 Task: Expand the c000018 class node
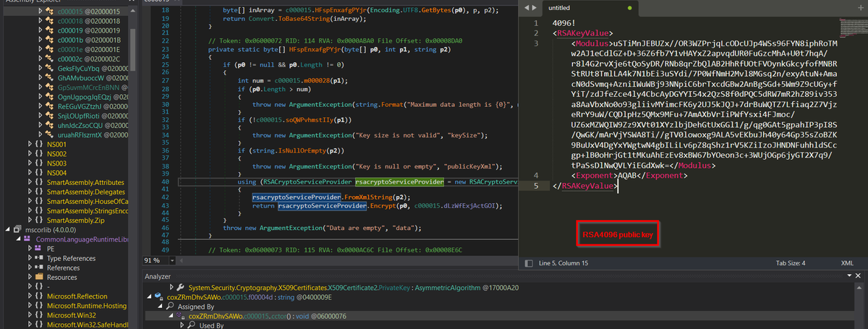(x=40, y=22)
